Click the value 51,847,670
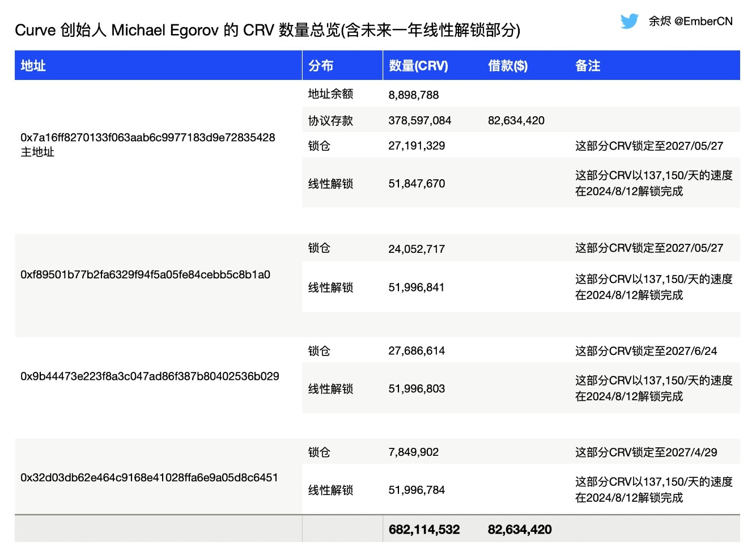756x559 pixels. pos(417,184)
